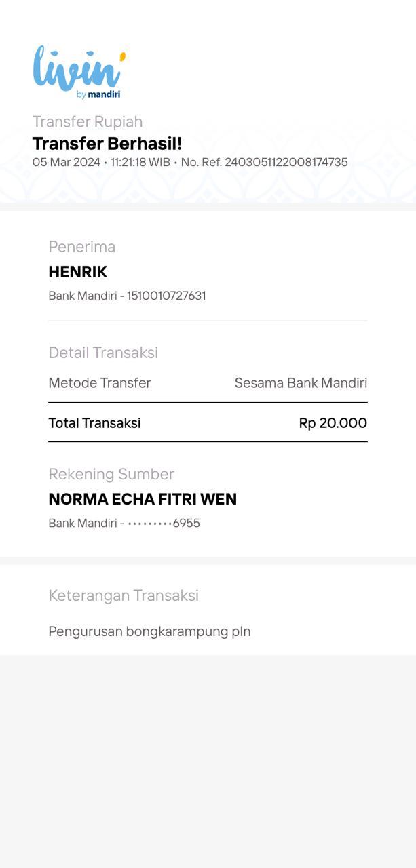Select the Detail Transaksi heading
The width and height of the screenshot is (416, 868).
point(103,353)
